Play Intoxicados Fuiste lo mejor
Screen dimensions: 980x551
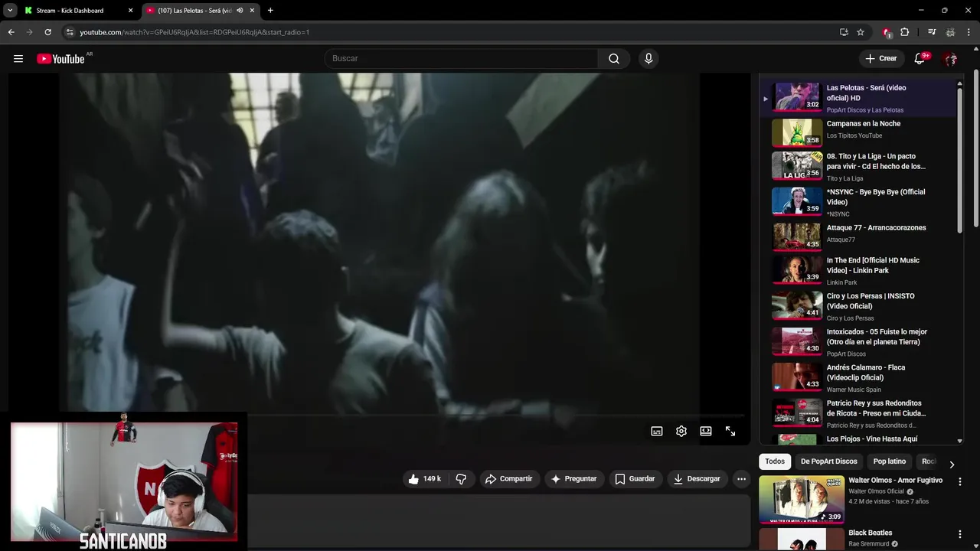click(x=858, y=343)
